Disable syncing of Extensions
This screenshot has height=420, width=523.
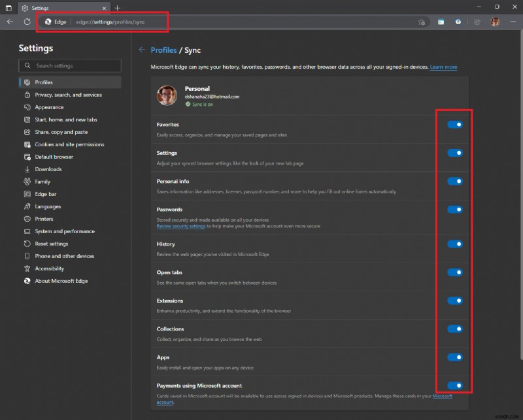[454, 300]
